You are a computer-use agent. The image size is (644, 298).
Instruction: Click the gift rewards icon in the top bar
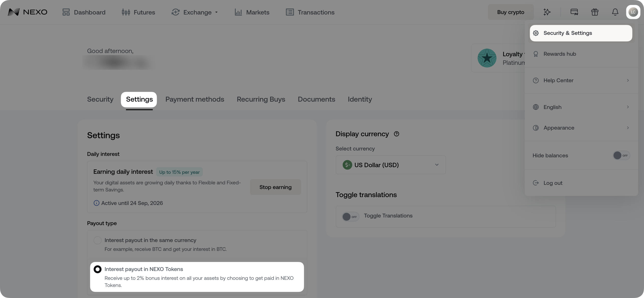[x=595, y=12]
